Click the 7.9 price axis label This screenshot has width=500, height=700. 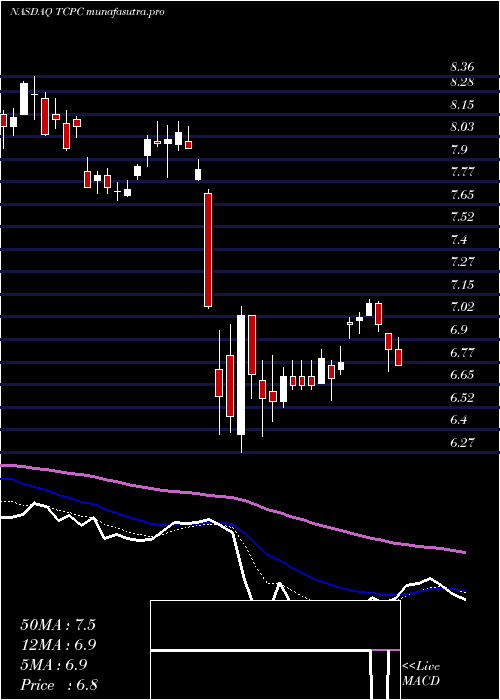coord(459,150)
